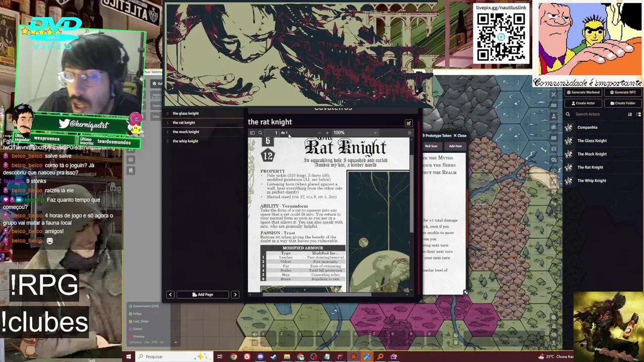Image resolution: width=644 pixels, height=362 pixels.
Task: Open Vivaldi browser from taskbar
Action: pos(247,357)
